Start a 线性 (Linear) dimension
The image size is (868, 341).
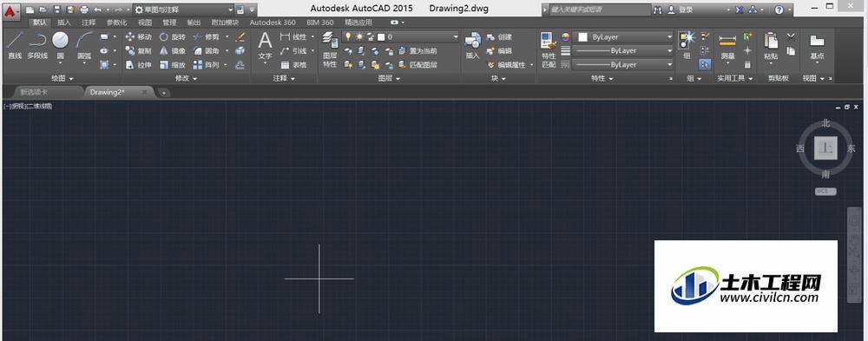tap(293, 37)
